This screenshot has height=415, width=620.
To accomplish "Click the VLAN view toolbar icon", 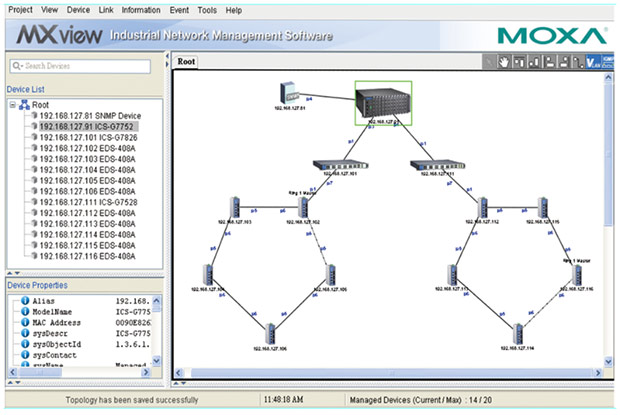I will [x=594, y=62].
